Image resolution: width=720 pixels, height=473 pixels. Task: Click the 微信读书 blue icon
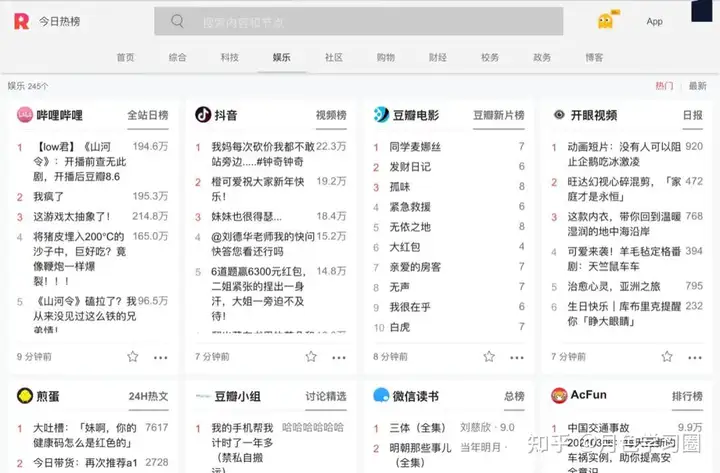click(381, 395)
